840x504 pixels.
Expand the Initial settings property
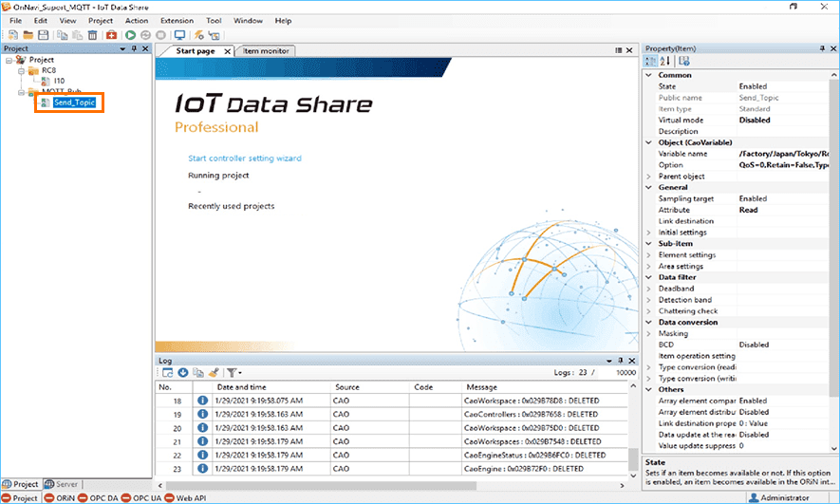[649, 233]
